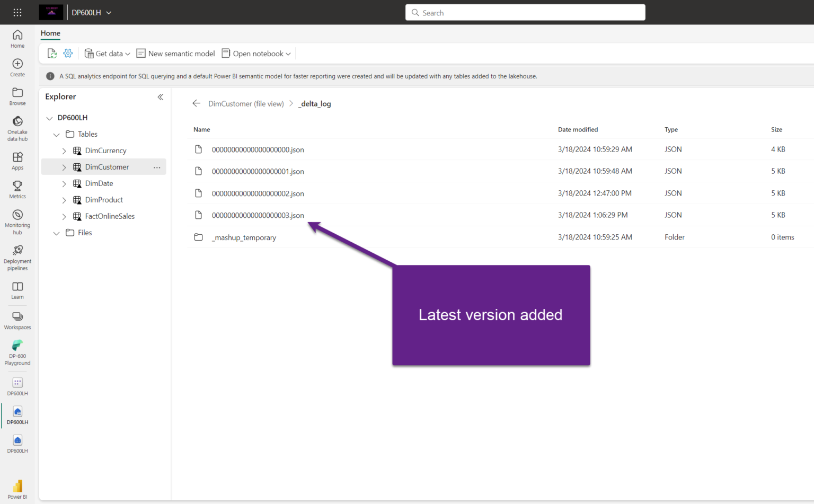Screen dimensions: 814x504
Task: Collapse the Explorer pane
Action: click(x=160, y=97)
